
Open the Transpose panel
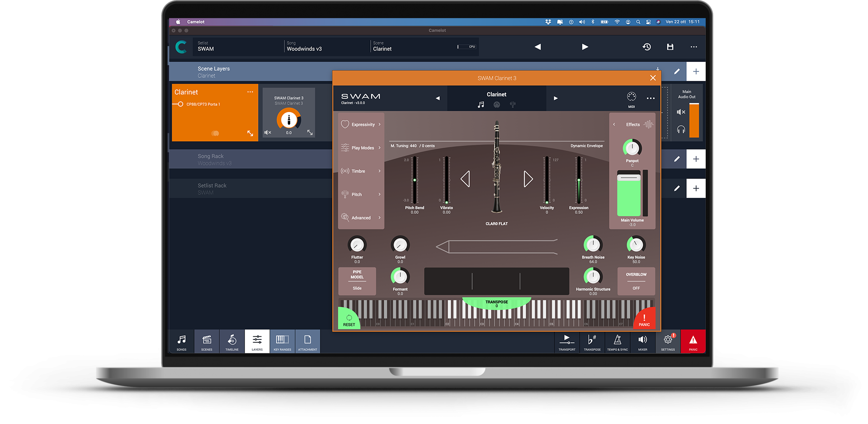[592, 342]
